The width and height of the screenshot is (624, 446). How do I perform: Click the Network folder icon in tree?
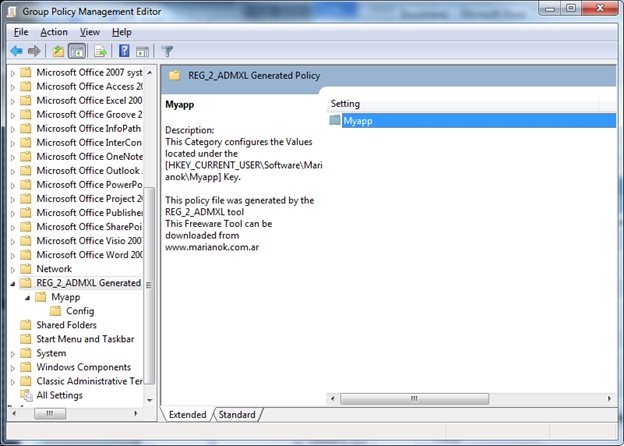[x=25, y=269]
